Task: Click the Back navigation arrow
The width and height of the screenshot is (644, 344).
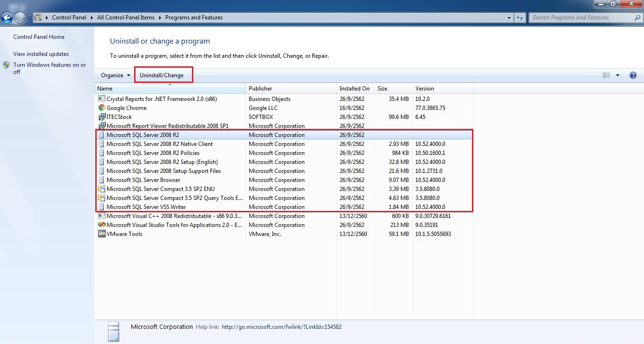Action: coord(7,18)
